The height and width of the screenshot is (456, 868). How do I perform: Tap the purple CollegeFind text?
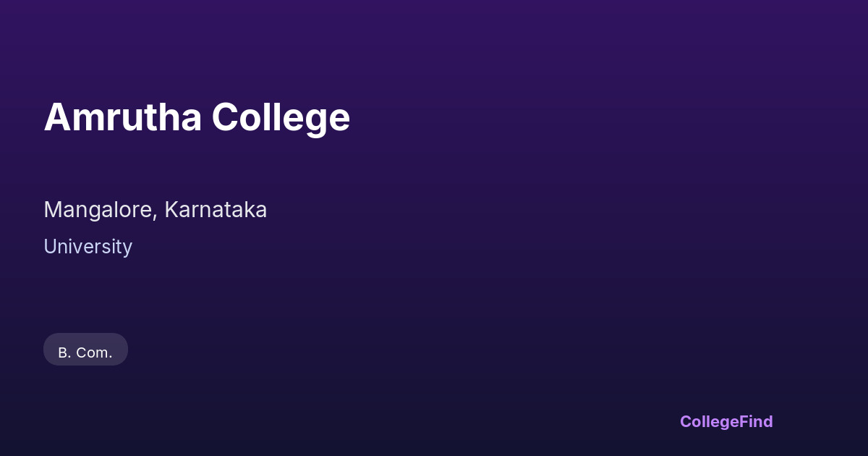(726, 421)
